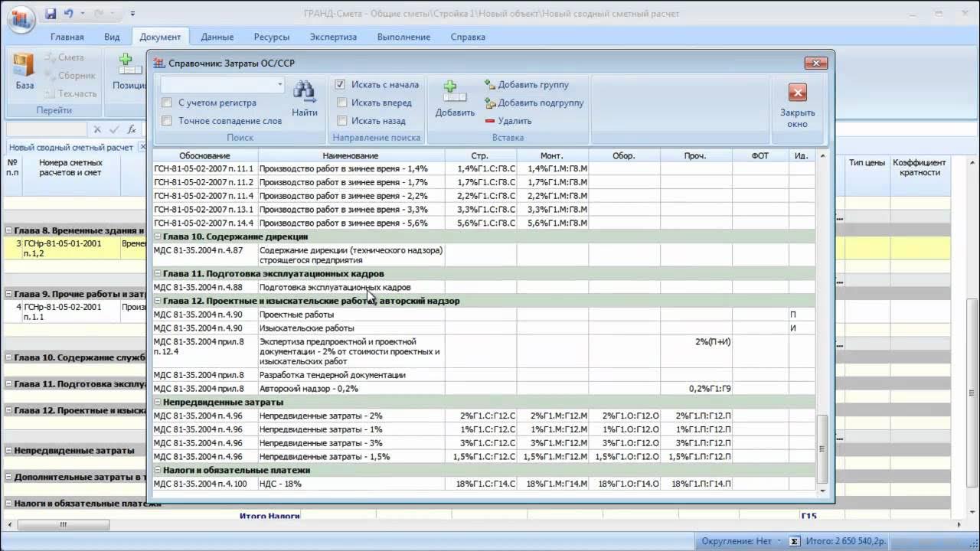980x551 pixels.
Task: Switch to the Данные ribbon tab
Action: tap(217, 37)
